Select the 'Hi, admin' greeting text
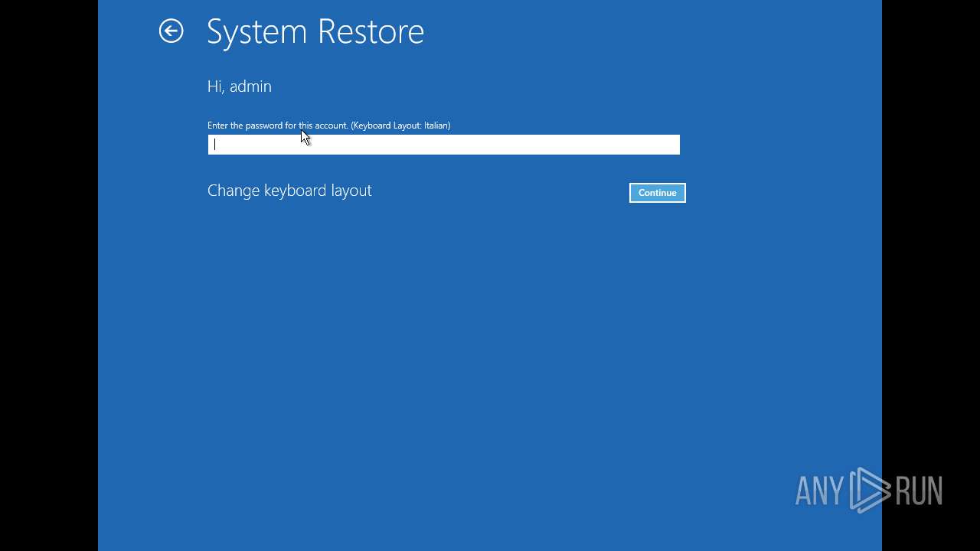Viewport: 980px width, 551px height. [239, 86]
